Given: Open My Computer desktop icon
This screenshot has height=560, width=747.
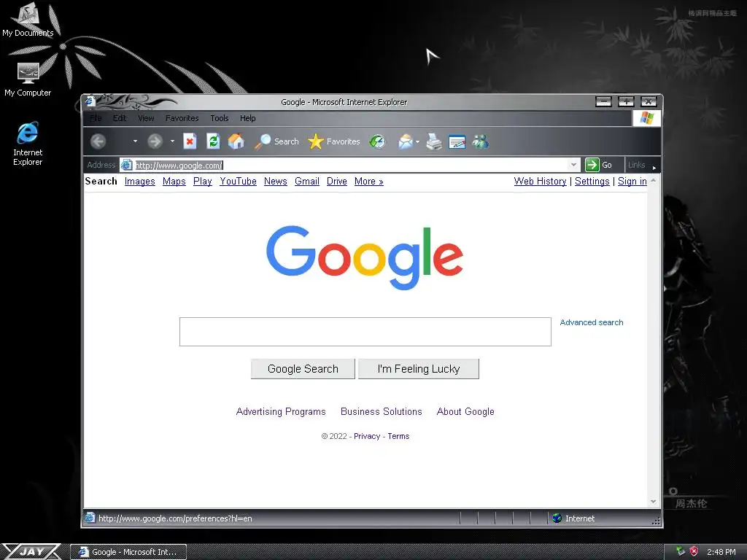Looking at the screenshot, I should [x=28, y=80].
